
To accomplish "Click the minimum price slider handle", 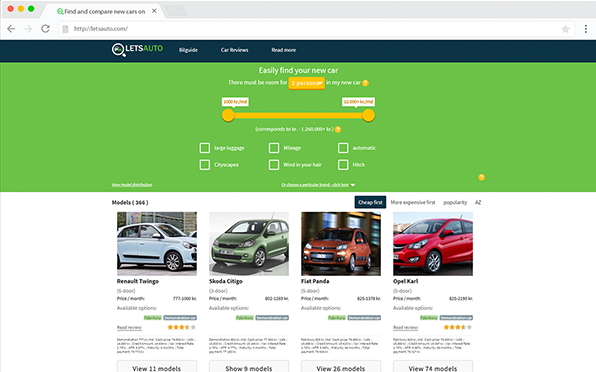I will 228,116.
